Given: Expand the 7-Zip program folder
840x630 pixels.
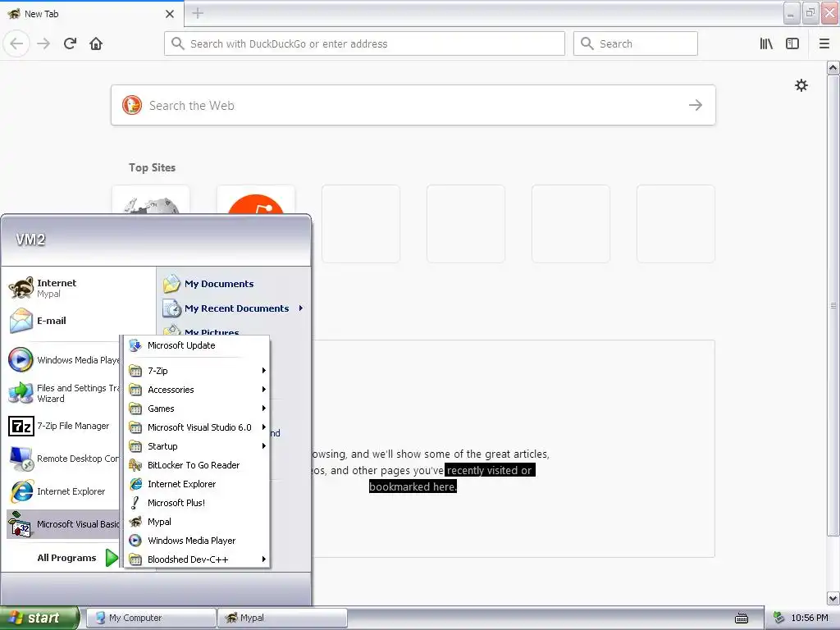Looking at the screenshot, I should 197,371.
